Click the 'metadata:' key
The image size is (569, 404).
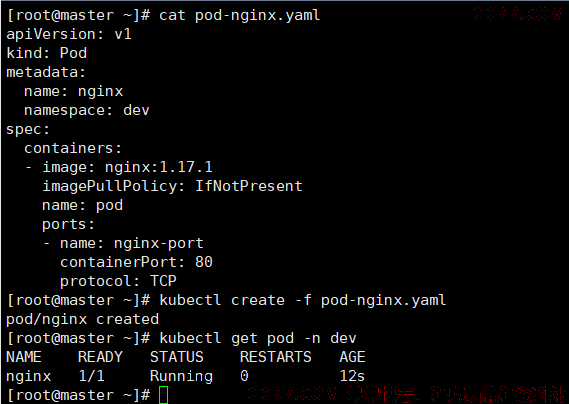pos(46,72)
